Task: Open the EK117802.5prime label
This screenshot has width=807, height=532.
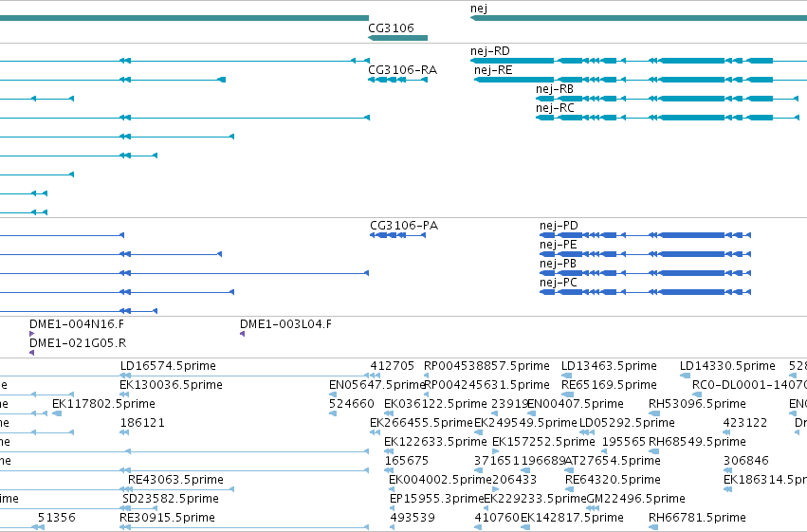Action: 103,404
